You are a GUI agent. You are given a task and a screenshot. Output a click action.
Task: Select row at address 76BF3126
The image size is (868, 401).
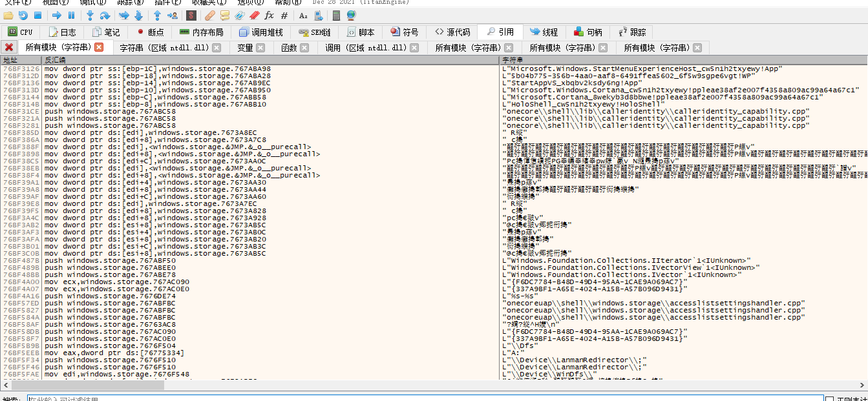[434, 68]
